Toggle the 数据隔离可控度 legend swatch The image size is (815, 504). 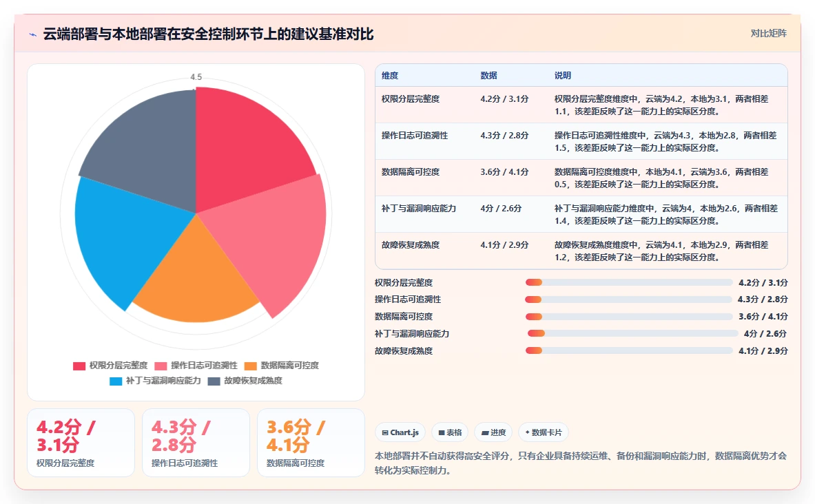pos(251,366)
